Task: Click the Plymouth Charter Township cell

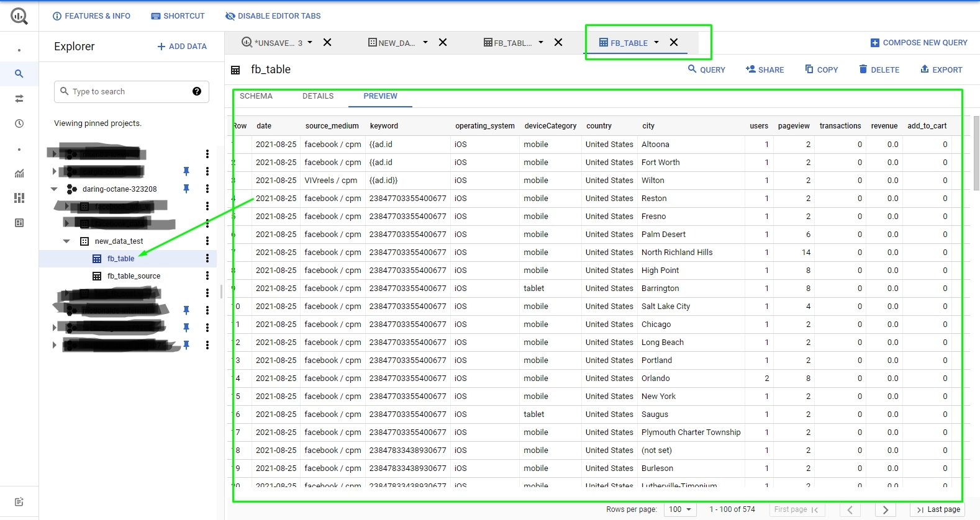Action: [691, 433]
